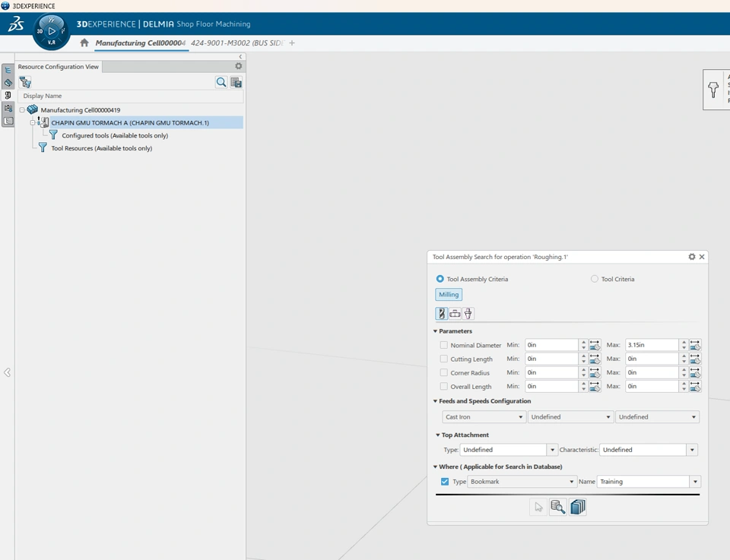
Task: Click Cutting Length Min measure icon
Action: point(595,359)
